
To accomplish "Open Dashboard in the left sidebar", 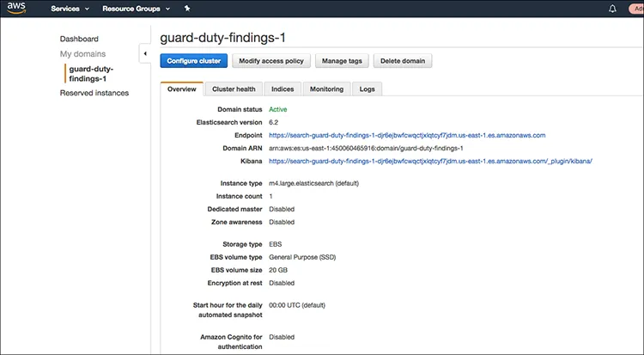I will (x=79, y=39).
